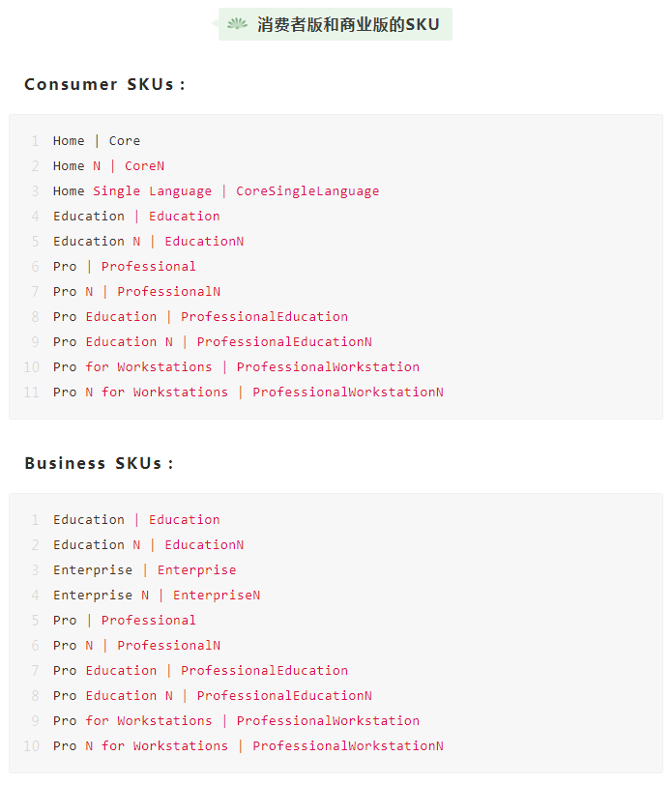Click Education N | EducationN in Consumer block
Viewport: 672px width, 785px height.
click(148, 241)
